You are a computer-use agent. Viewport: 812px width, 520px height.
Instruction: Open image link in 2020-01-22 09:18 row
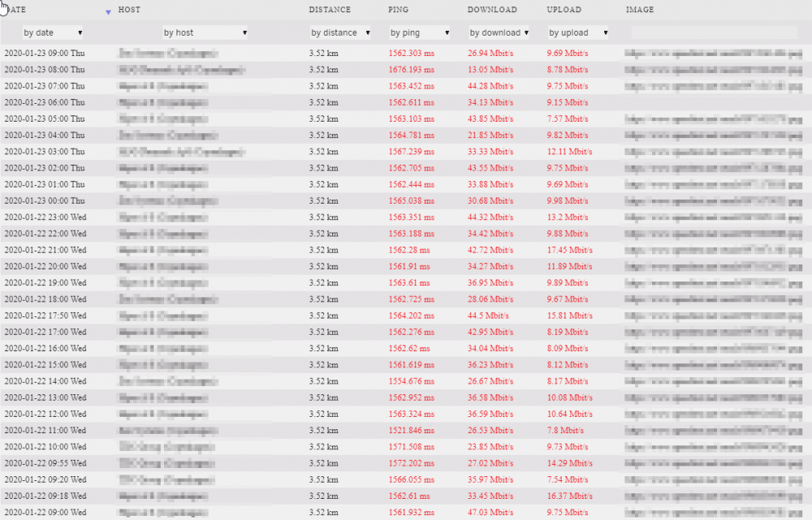tap(714, 496)
